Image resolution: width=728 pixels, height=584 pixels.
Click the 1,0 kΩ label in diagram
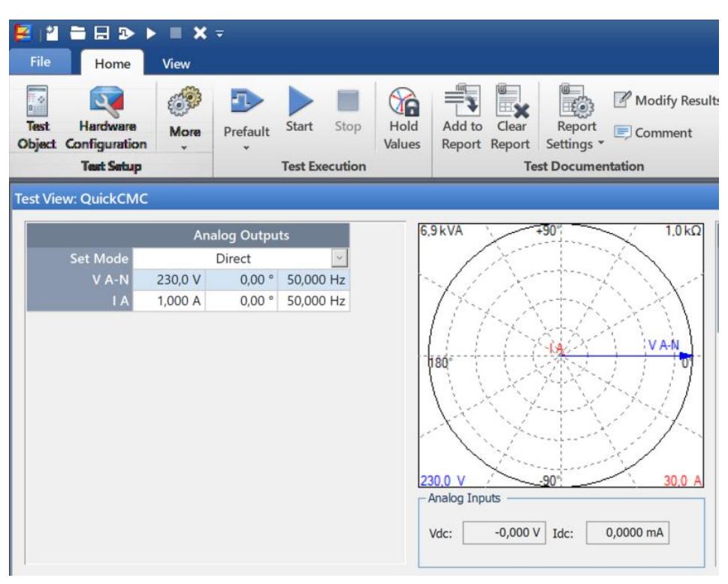coord(683,231)
